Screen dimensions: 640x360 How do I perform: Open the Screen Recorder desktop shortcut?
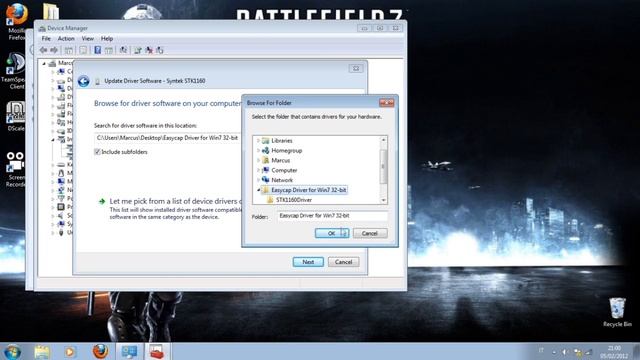[x=15, y=170]
